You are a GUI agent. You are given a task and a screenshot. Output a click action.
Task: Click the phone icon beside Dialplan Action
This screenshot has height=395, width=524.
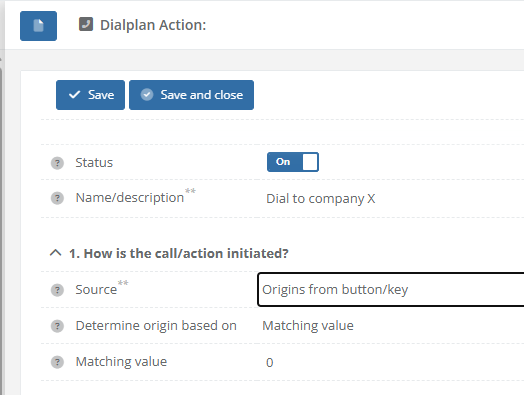coord(86,24)
